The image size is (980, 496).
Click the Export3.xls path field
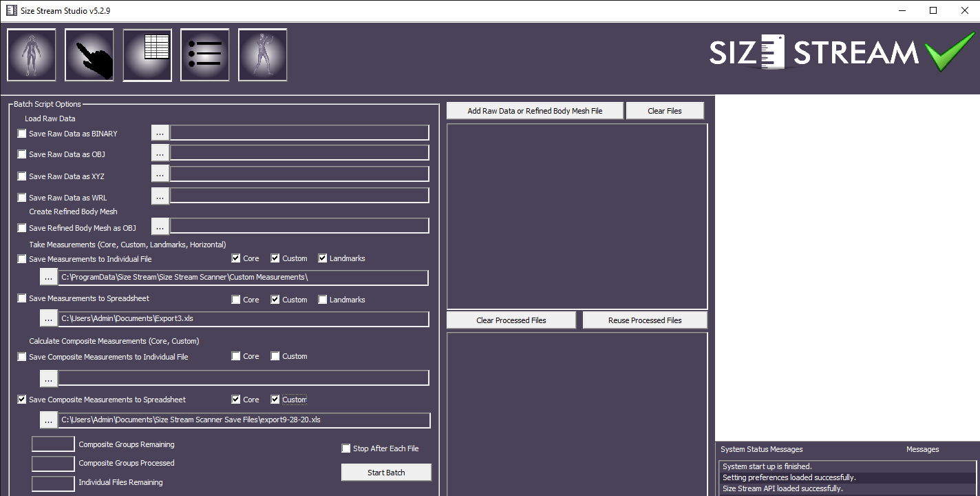(244, 319)
